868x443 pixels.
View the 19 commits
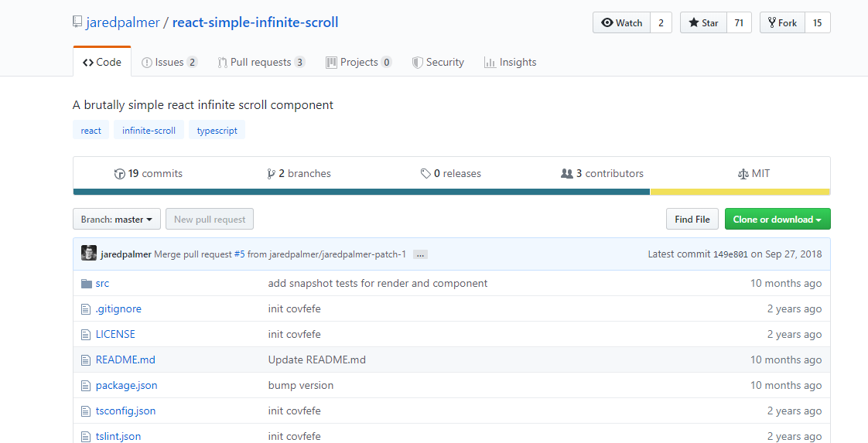pyautogui.click(x=149, y=174)
